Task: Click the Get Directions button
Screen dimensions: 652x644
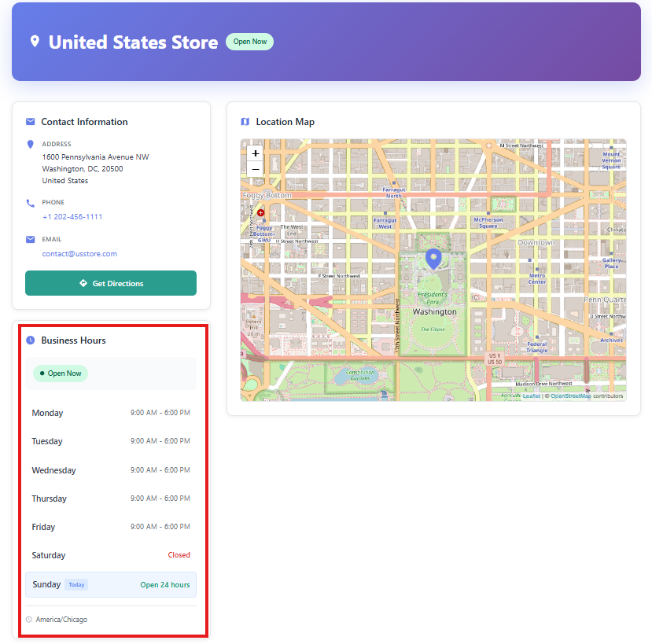Action: tap(111, 283)
